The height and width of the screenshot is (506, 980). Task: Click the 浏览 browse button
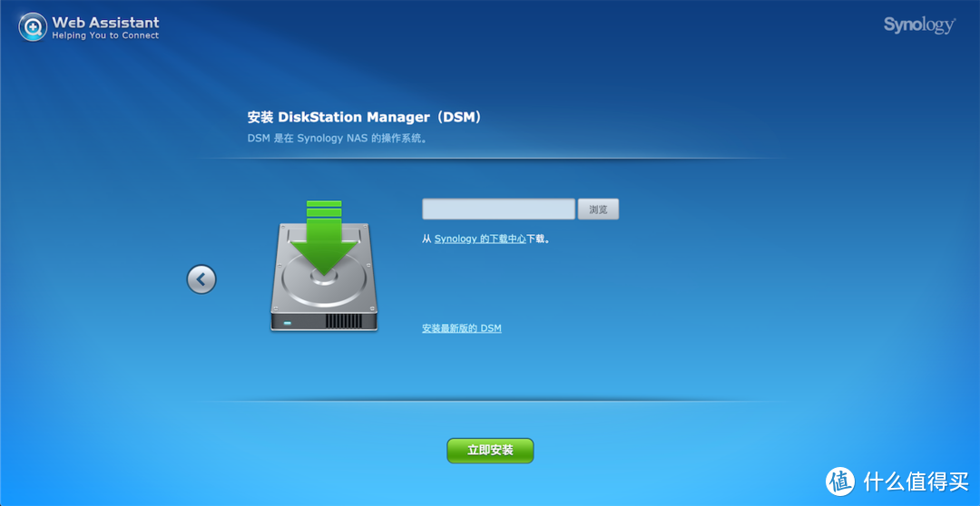click(x=598, y=209)
